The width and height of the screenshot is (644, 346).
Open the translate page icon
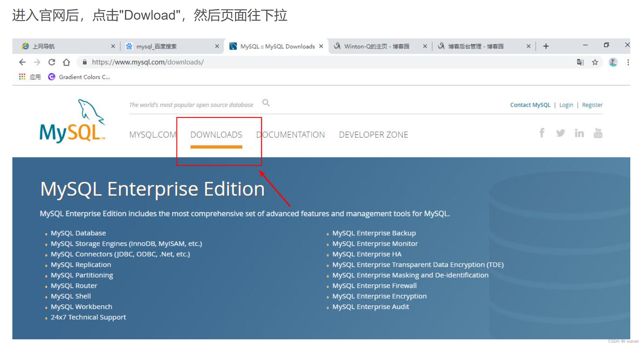tap(580, 62)
